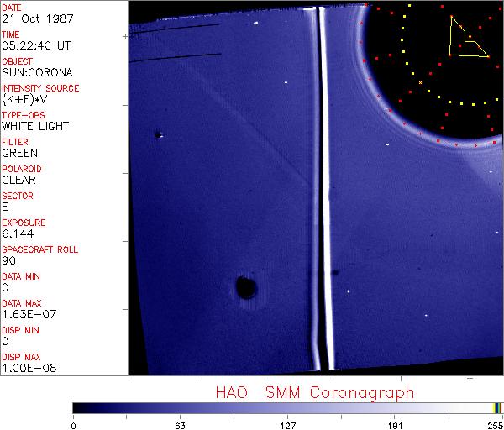
Task: Click the GREEN filter value
Action: [19, 154]
